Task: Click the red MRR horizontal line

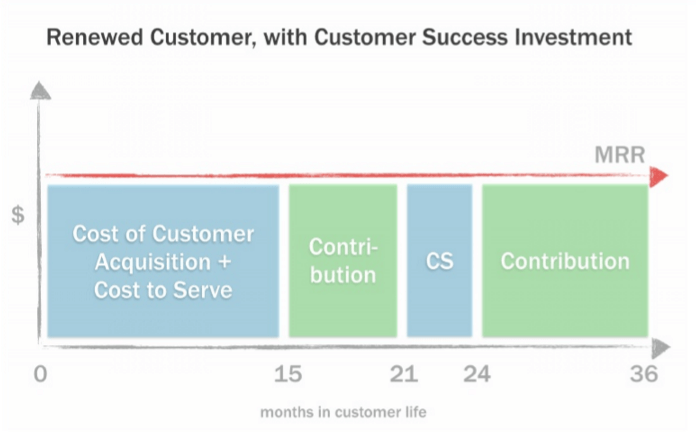Action: (x=347, y=176)
